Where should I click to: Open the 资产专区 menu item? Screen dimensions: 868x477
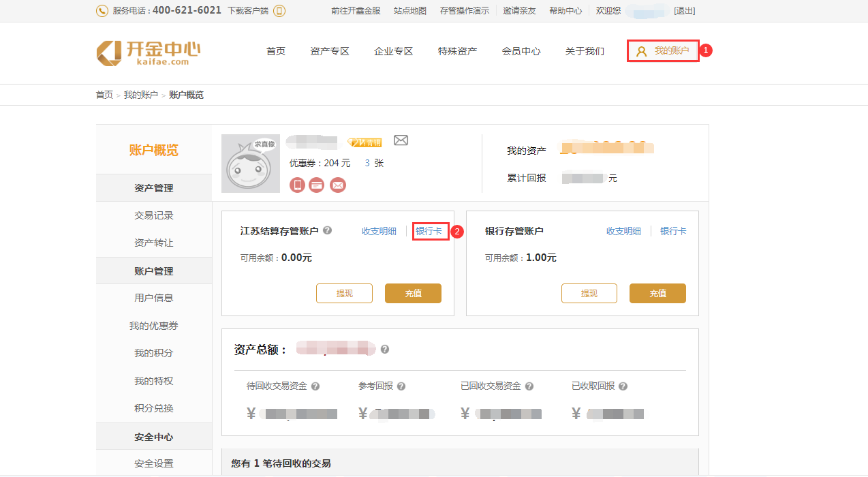point(330,51)
